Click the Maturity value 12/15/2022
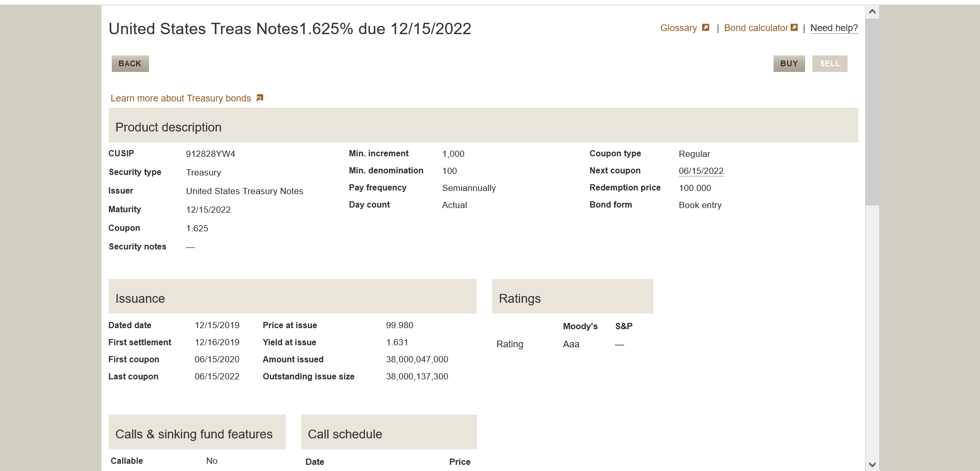Screen dimensions: 980x471 209,210
